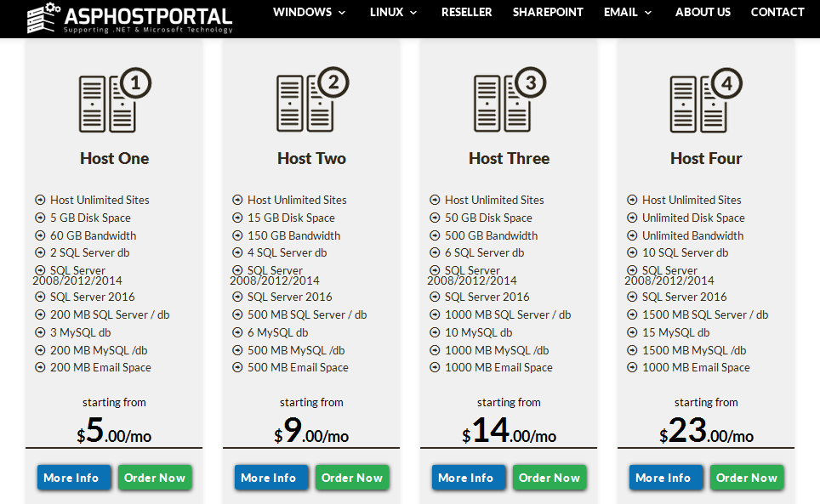Image resolution: width=820 pixels, height=504 pixels.
Task: Click the Host Three server icon
Action: [510, 99]
